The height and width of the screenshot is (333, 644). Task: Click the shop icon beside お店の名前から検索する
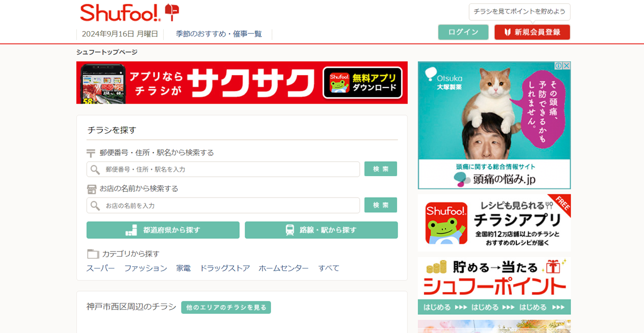point(91,189)
